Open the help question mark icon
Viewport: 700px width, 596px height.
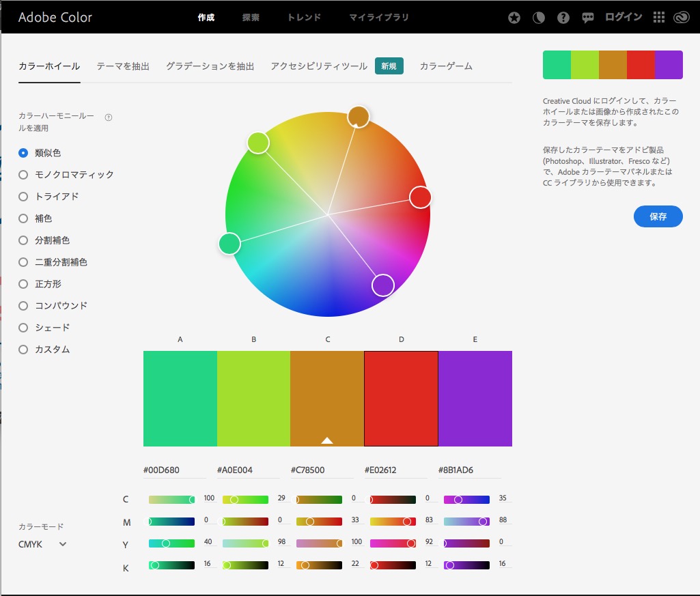[563, 18]
